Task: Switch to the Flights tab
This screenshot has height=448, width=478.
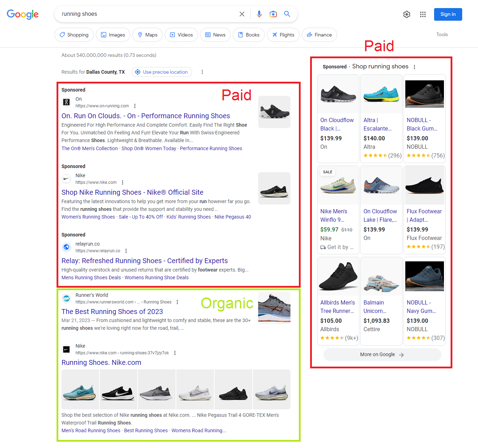Action: click(283, 35)
